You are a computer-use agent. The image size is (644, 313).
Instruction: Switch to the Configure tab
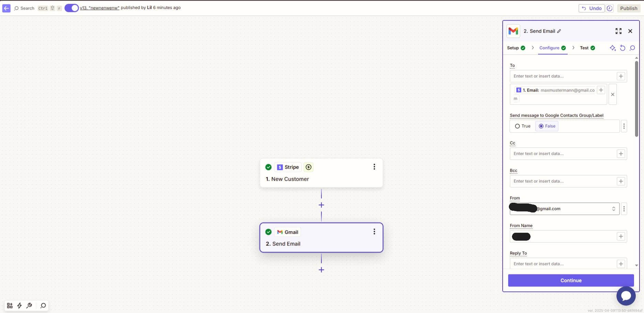(x=553, y=48)
